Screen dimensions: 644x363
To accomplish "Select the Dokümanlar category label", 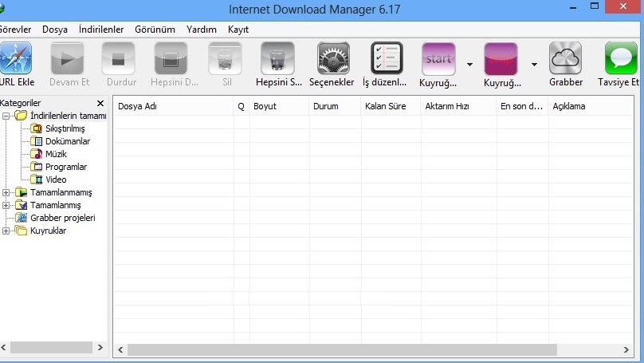I will (x=68, y=141).
